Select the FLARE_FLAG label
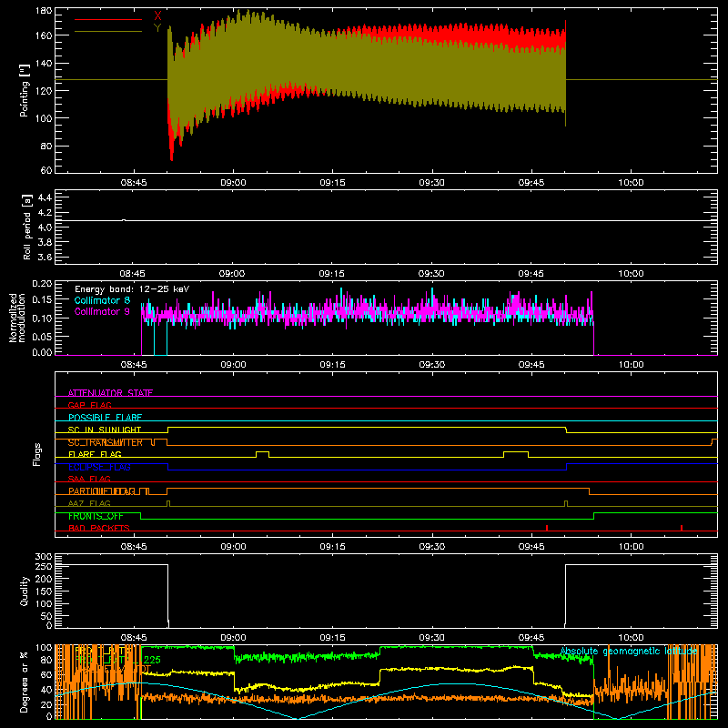 pos(95,454)
